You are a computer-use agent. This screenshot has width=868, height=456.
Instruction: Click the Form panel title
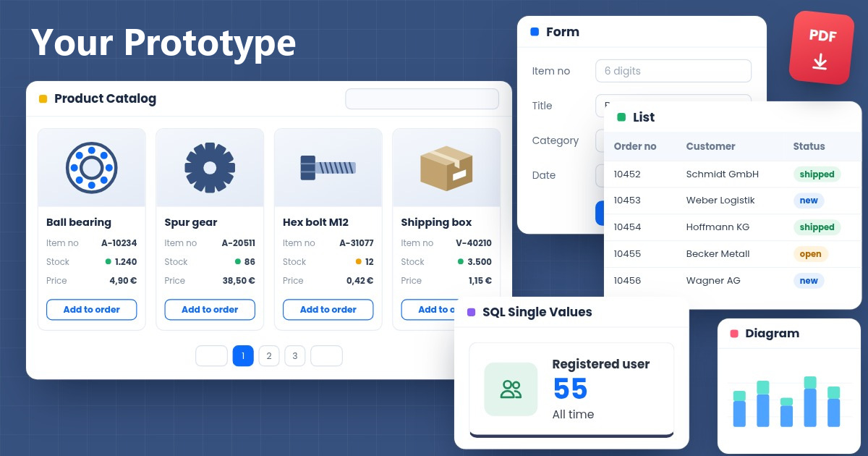click(x=563, y=32)
